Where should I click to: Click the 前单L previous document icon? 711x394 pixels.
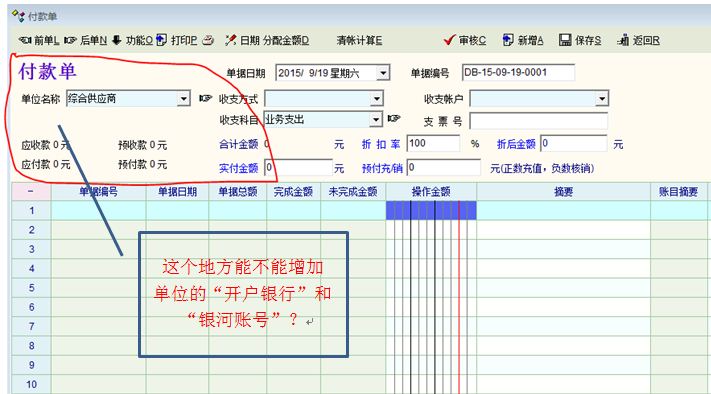coord(25,40)
